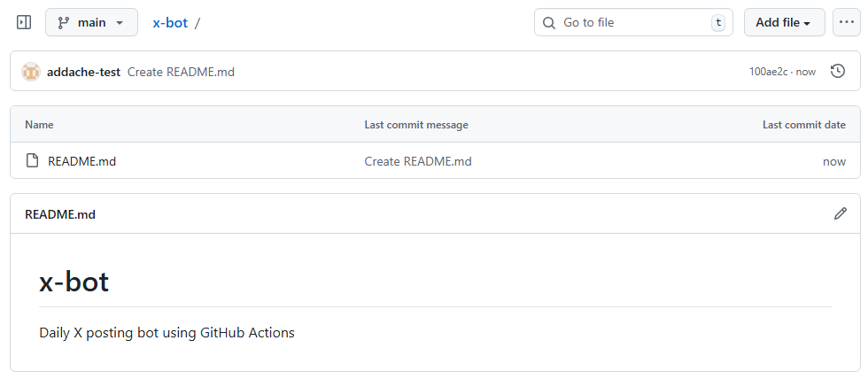Click the Last commit date column header
Image resolution: width=868 pixels, height=379 pixels.
pyautogui.click(x=803, y=125)
